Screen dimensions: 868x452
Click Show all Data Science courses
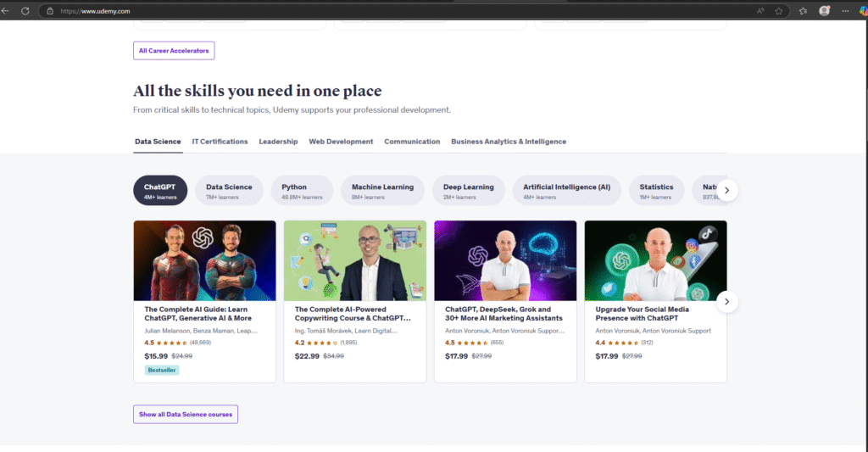coord(186,415)
